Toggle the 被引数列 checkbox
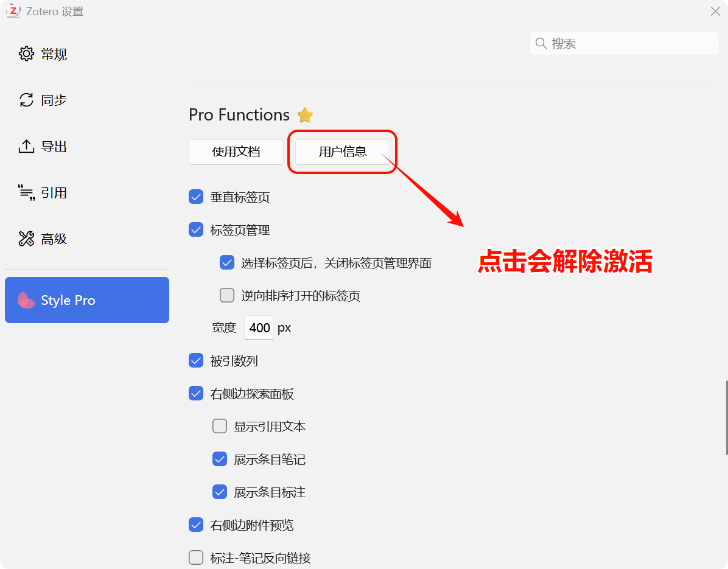Image resolution: width=728 pixels, height=569 pixels. 196,361
